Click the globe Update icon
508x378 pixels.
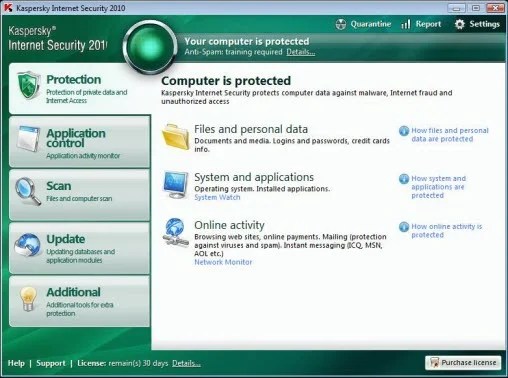[x=27, y=245]
